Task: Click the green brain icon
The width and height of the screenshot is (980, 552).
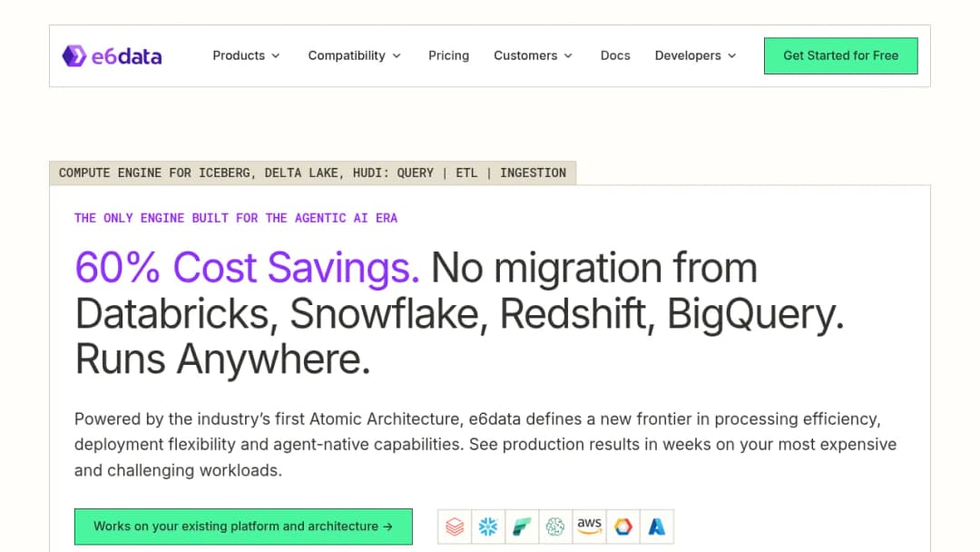Action: (555, 527)
